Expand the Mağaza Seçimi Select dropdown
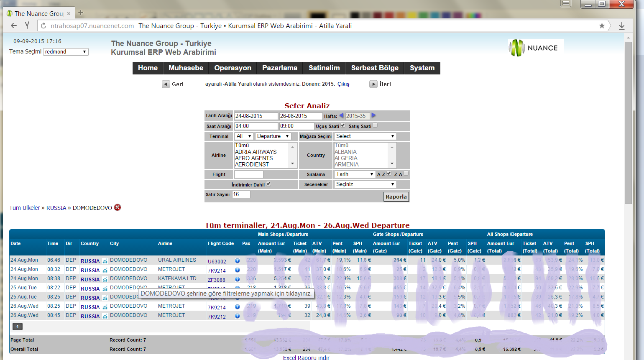Viewport: 644px width, 360px height. coord(365,136)
